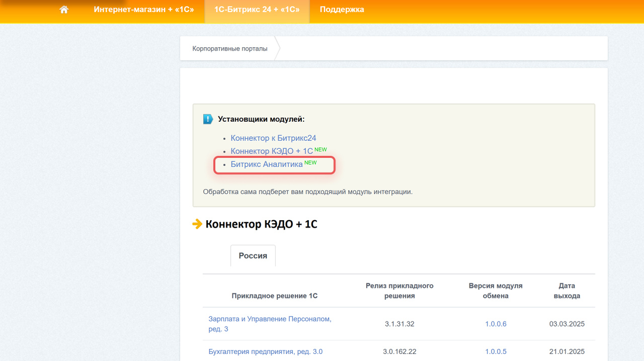
Task: Click Релиз прикладного решения column header
Action: pyautogui.click(x=399, y=291)
